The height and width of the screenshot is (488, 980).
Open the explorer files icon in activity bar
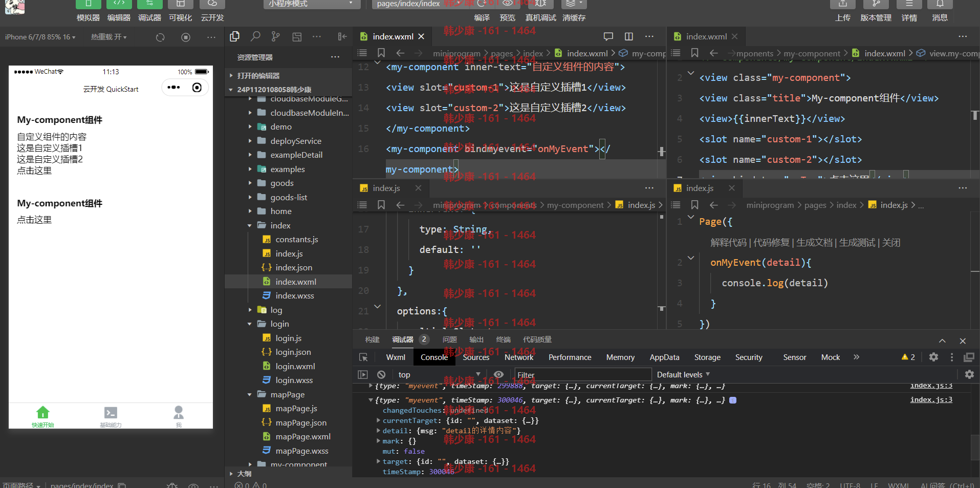click(235, 36)
